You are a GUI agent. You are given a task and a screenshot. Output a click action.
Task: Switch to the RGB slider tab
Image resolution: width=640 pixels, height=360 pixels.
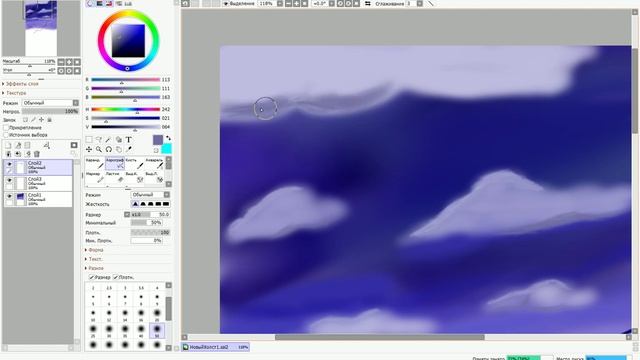click(99, 3)
